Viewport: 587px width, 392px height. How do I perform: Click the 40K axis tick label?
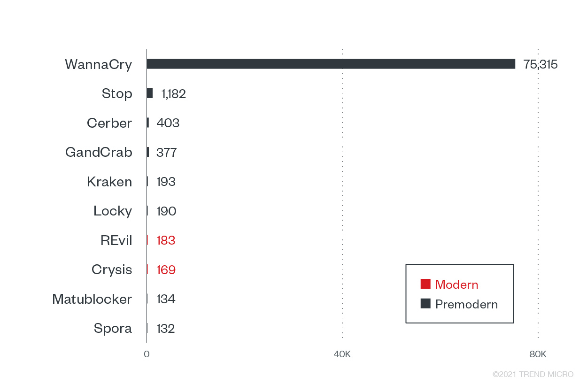[342, 354]
